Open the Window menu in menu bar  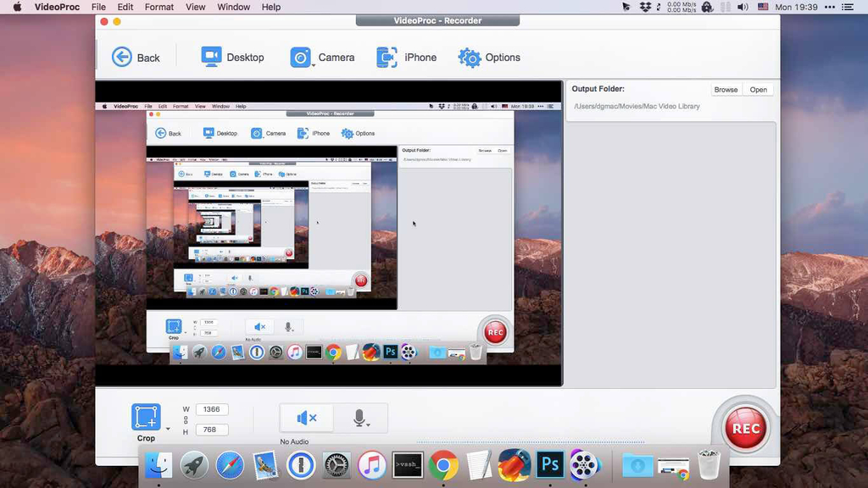coord(233,7)
